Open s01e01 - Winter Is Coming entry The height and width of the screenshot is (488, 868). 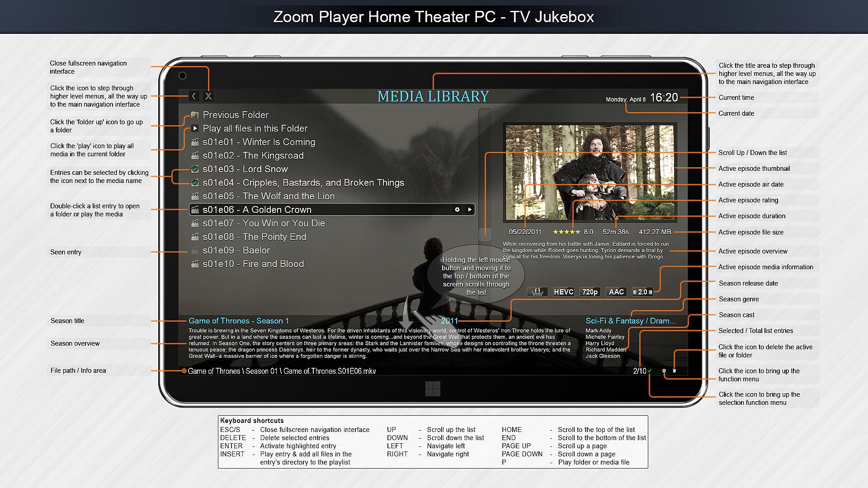(x=259, y=142)
